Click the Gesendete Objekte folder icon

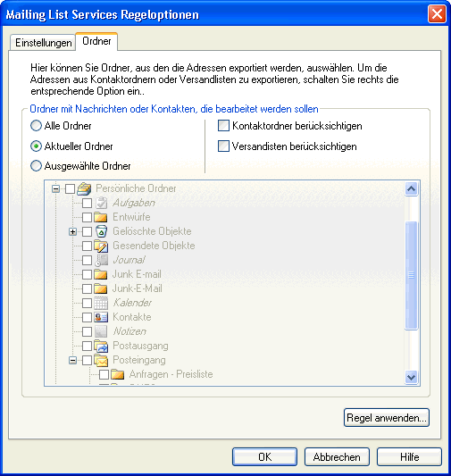coord(101,246)
